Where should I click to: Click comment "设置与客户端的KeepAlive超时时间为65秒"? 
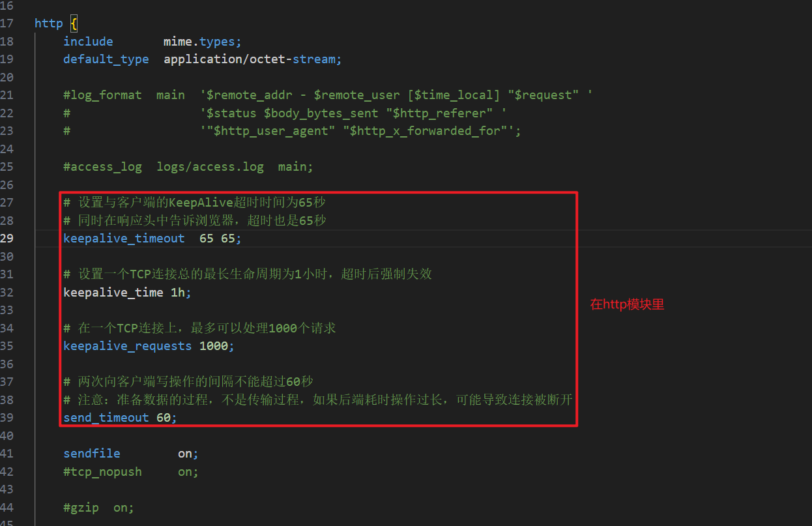(x=202, y=203)
